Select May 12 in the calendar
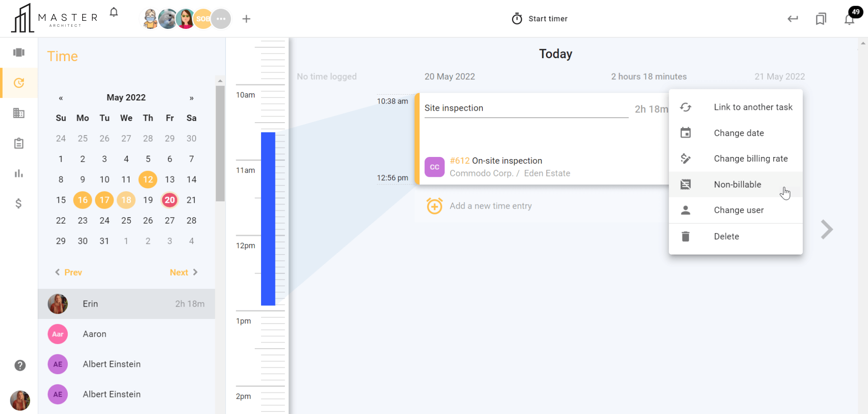Viewport: 868px width, 414px height. pos(148,179)
